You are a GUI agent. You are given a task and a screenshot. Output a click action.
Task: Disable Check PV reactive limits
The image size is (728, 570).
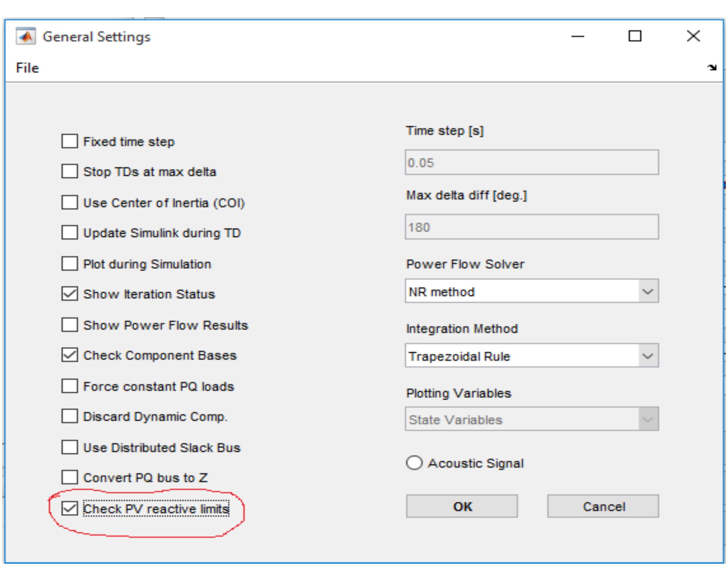[x=69, y=508]
